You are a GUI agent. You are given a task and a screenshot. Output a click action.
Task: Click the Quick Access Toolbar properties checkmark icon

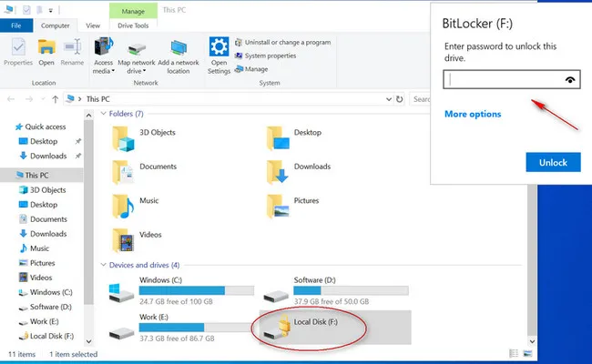[x=26, y=10]
